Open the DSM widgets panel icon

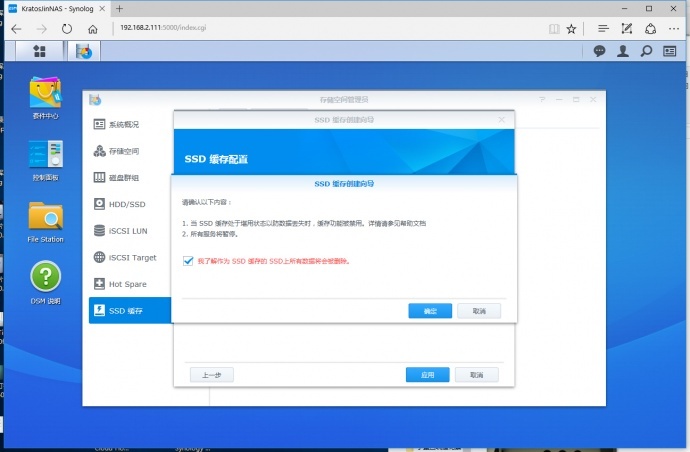click(670, 51)
